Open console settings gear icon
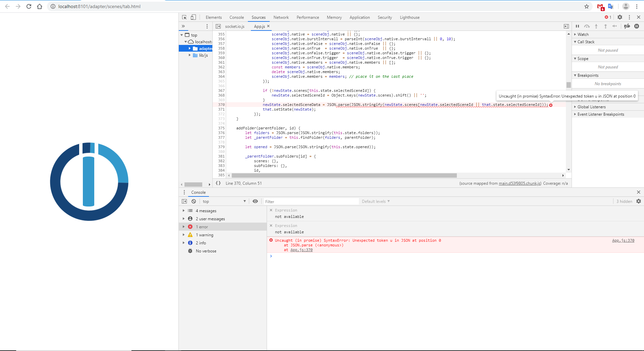Viewport: 644px width, 351px height. pyautogui.click(x=639, y=201)
